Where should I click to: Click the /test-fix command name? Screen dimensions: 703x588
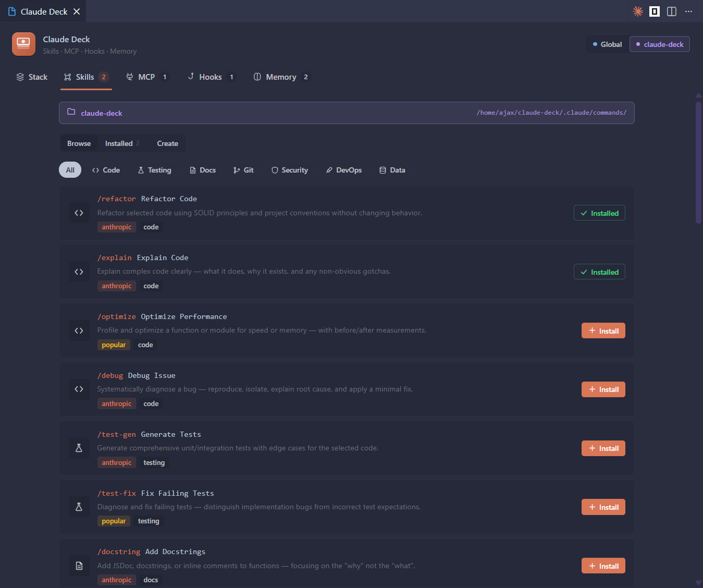point(116,493)
